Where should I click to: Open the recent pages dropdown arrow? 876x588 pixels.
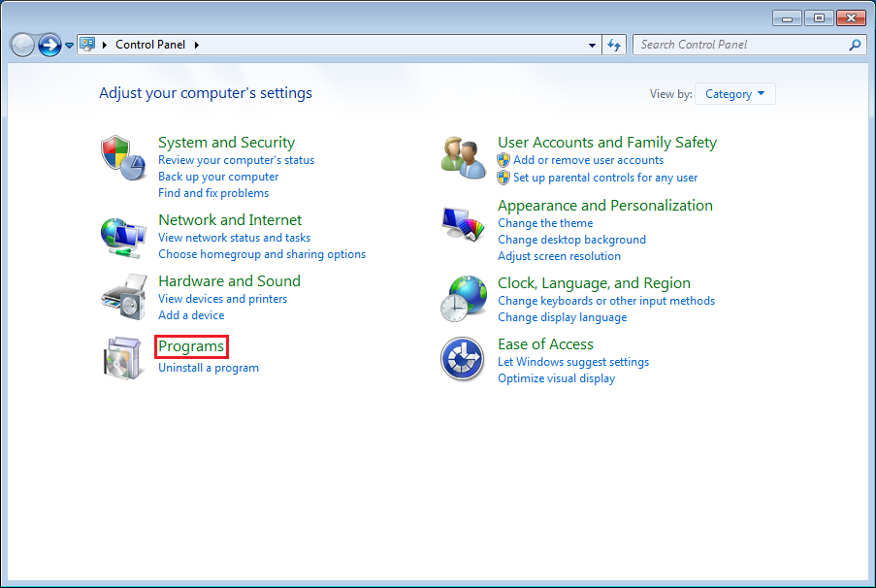pyautogui.click(x=69, y=46)
